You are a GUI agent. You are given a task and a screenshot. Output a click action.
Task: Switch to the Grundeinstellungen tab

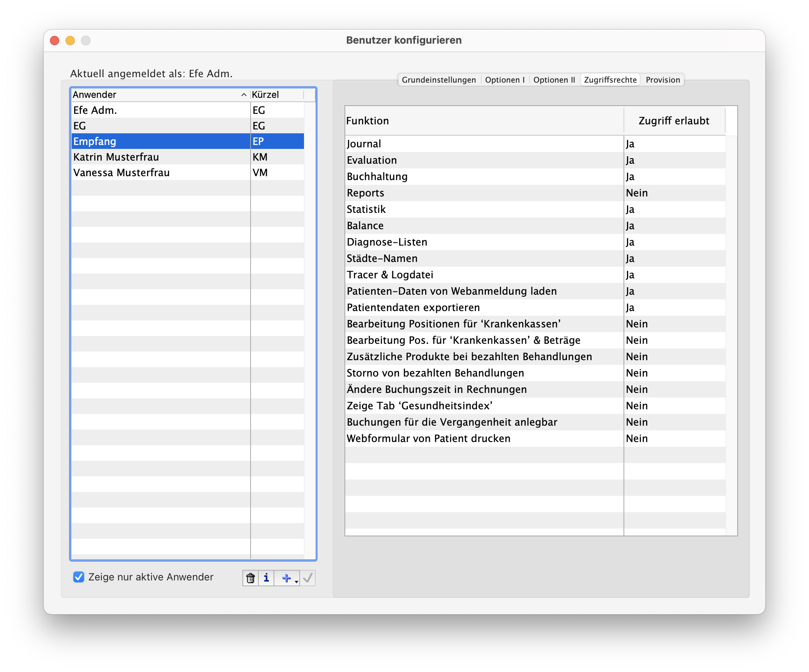coord(438,80)
